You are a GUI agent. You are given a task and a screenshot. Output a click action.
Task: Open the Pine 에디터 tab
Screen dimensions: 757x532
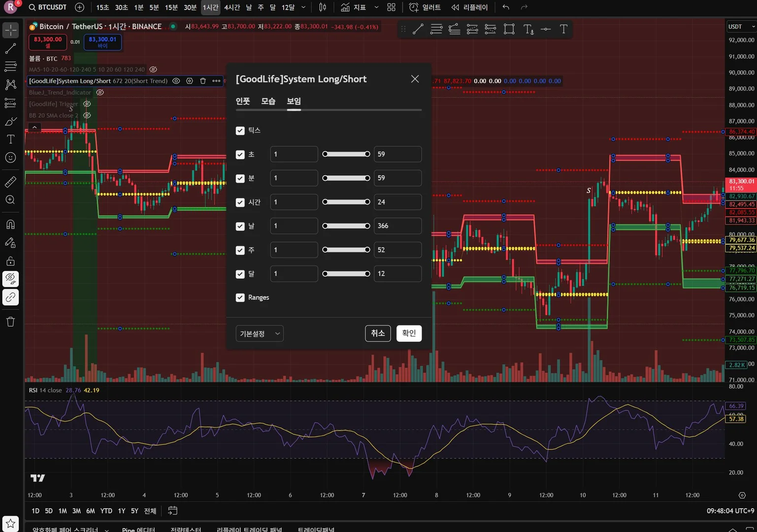point(138,529)
